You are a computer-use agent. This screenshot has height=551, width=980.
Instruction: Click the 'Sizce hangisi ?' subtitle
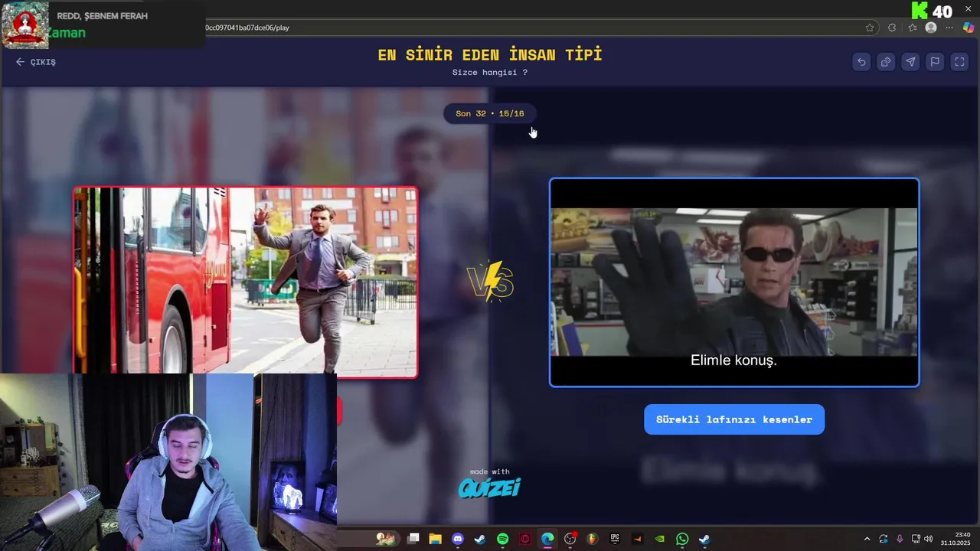(x=490, y=72)
